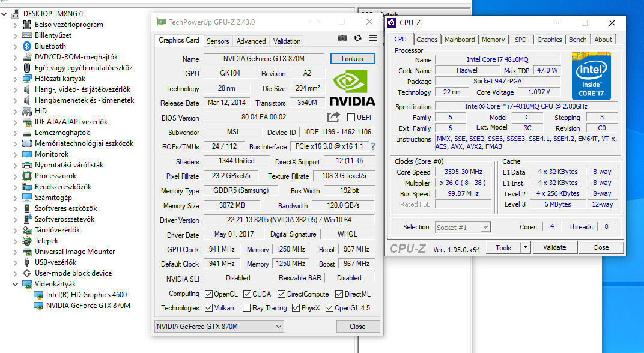
Task: Click the Driver Version field in GPU-Z
Action: 289,220
